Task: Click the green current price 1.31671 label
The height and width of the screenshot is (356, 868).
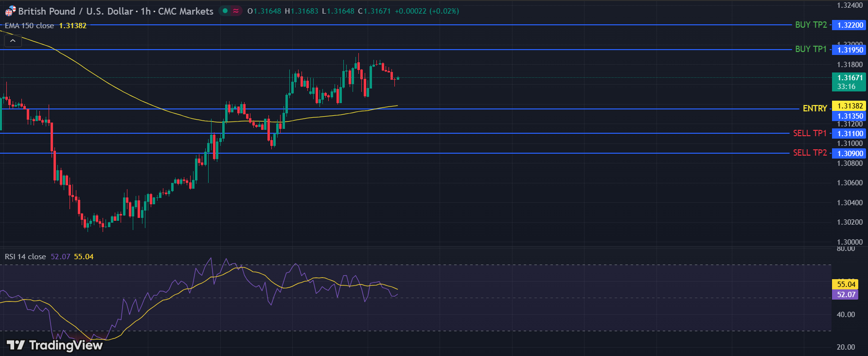Action: tap(850, 82)
